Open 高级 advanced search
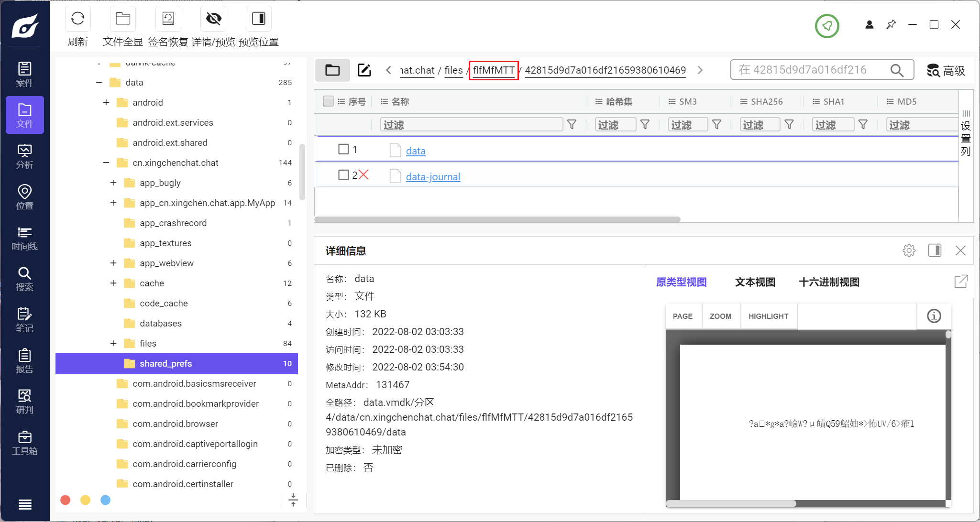Viewport: 980px width, 522px height. click(x=946, y=71)
